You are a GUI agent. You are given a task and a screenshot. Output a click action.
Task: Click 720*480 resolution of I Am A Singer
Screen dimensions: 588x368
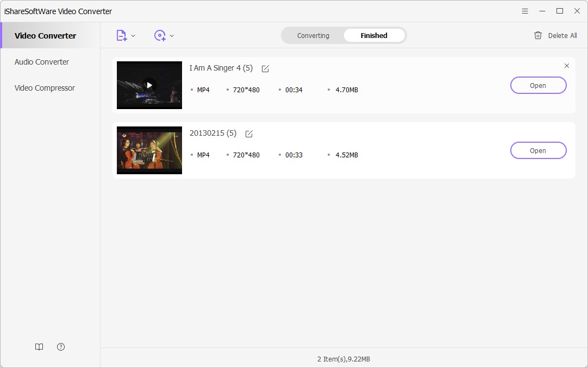point(246,90)
